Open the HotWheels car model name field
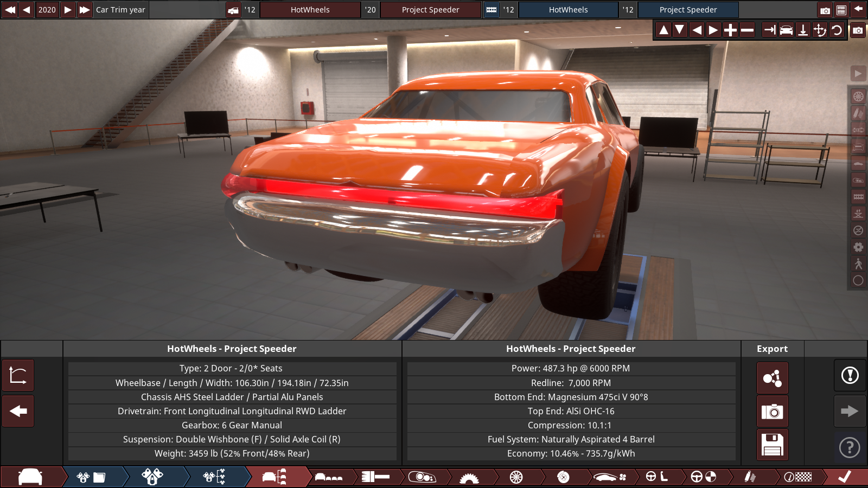The height and width of the screenshot is (488, 868). [x=310, y=10]
